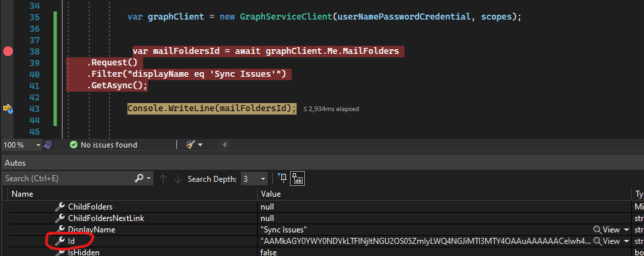The width and height of the screenshot is (644, 256).
Task: Click the wrench icon beside Id
Action: click(60, 241)
